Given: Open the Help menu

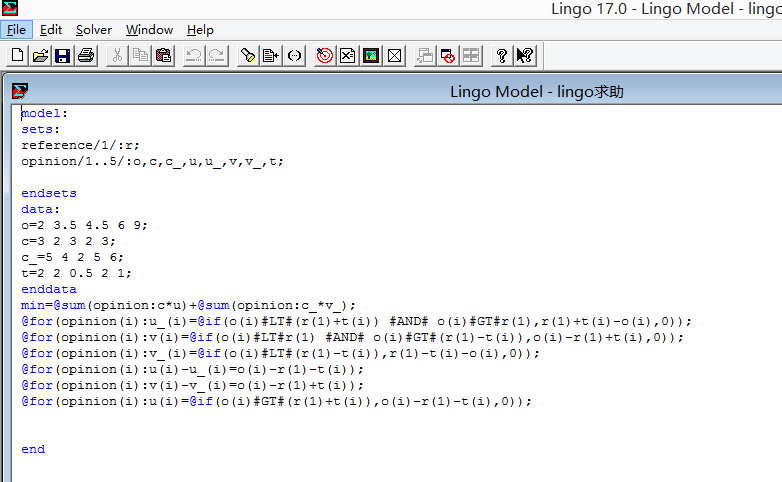Looking at the screenshot, I should pos(200,30).
